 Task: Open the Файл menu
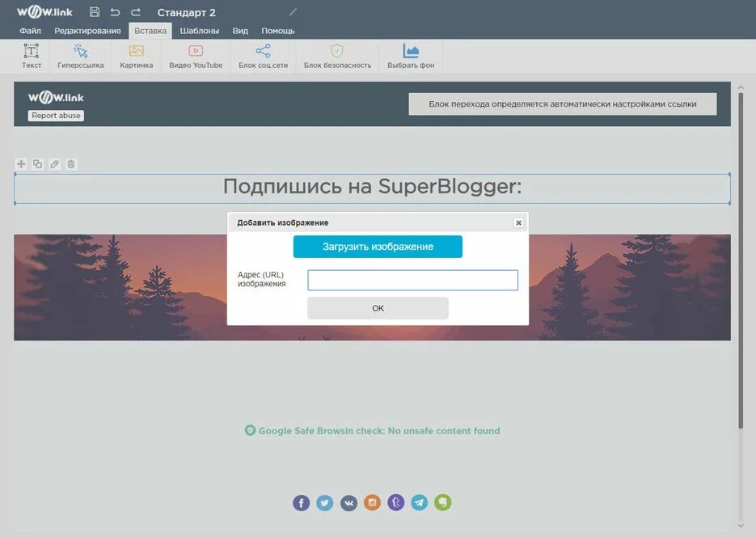30,30
